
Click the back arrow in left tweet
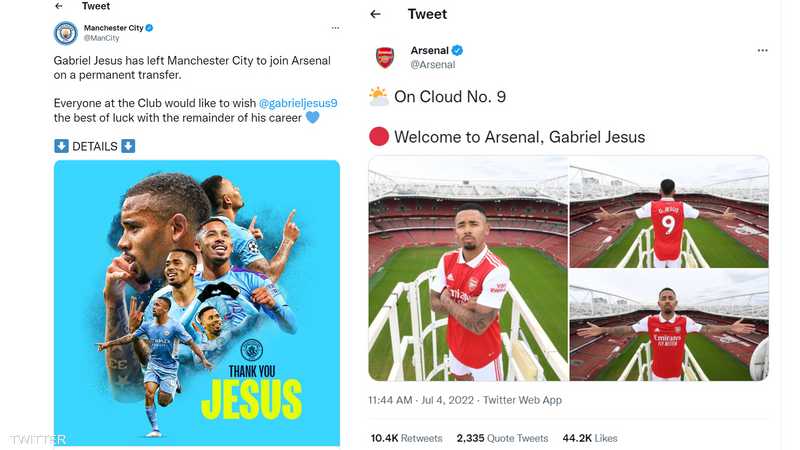pyautogui.click(x=59, y=6)
